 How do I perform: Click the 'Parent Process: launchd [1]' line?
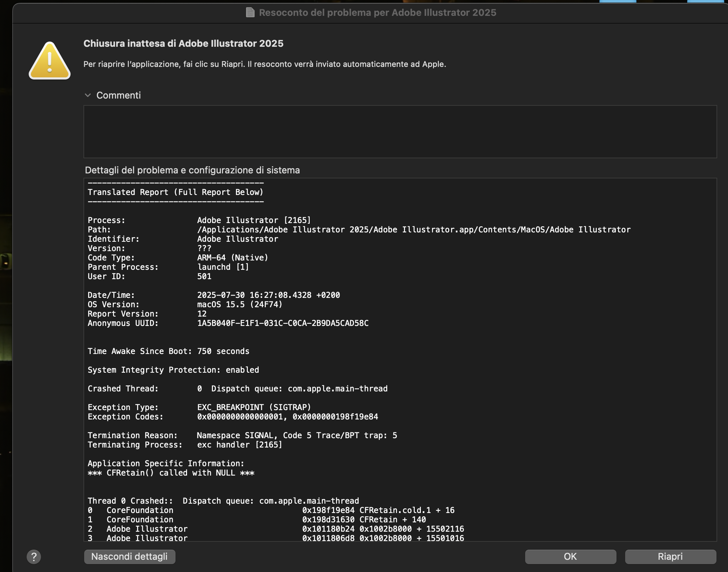click(x=168, y=267)
